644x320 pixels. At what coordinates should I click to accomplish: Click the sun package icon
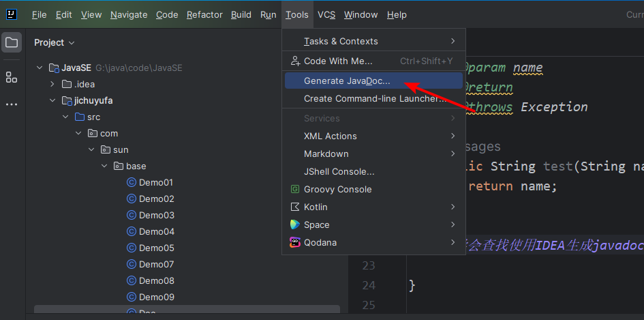(x=106, y=149)
